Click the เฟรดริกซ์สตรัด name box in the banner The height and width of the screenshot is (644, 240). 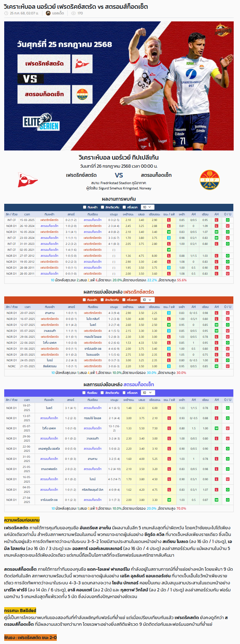[44, 64]
